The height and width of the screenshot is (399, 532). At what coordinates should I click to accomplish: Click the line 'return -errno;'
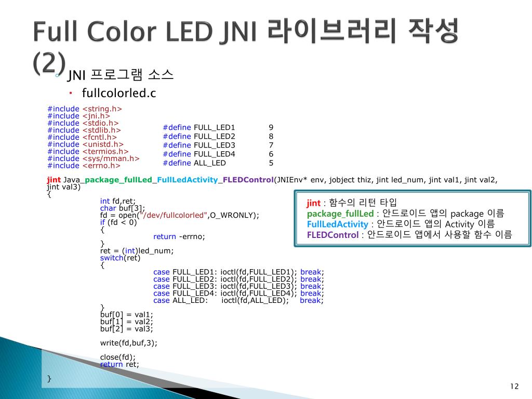point(179,237)
